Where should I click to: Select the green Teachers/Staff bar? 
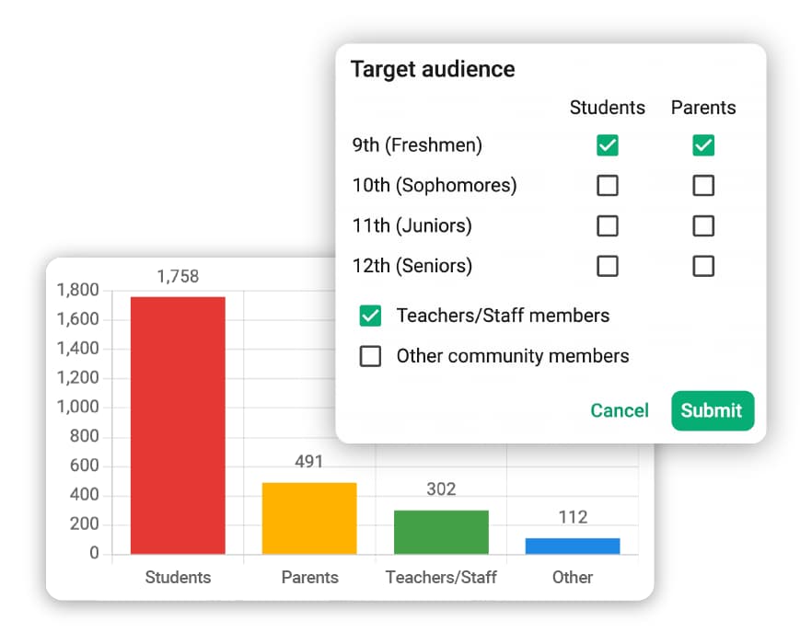click(x=441, y=532)
